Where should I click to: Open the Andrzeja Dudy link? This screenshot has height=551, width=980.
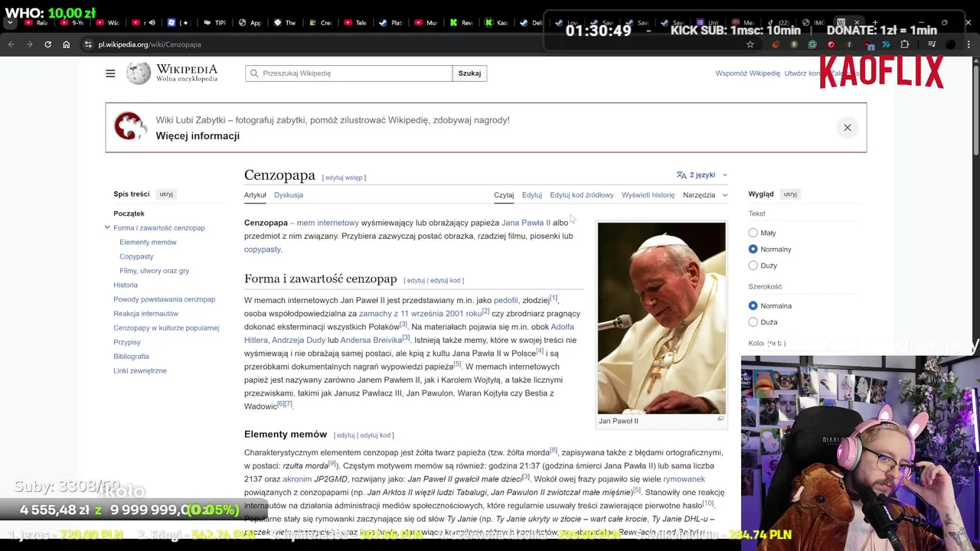(x=299, y=341)
